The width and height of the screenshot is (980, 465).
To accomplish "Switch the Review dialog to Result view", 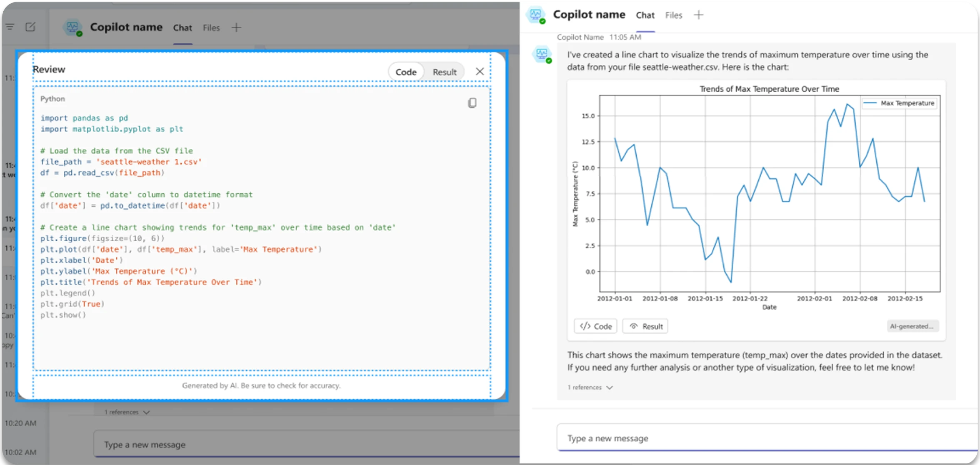I will (x=444, y=71).
